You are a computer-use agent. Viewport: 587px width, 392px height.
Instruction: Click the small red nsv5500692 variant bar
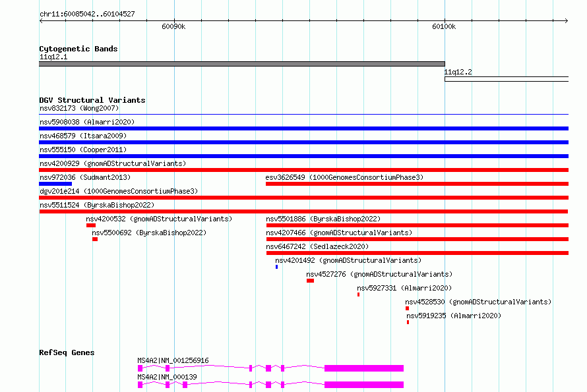[95, 239]
